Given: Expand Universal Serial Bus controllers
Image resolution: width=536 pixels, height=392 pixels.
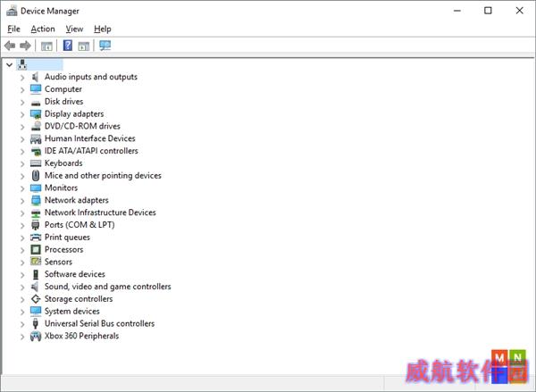Looking at the screenshot, I should click(22, 324).
